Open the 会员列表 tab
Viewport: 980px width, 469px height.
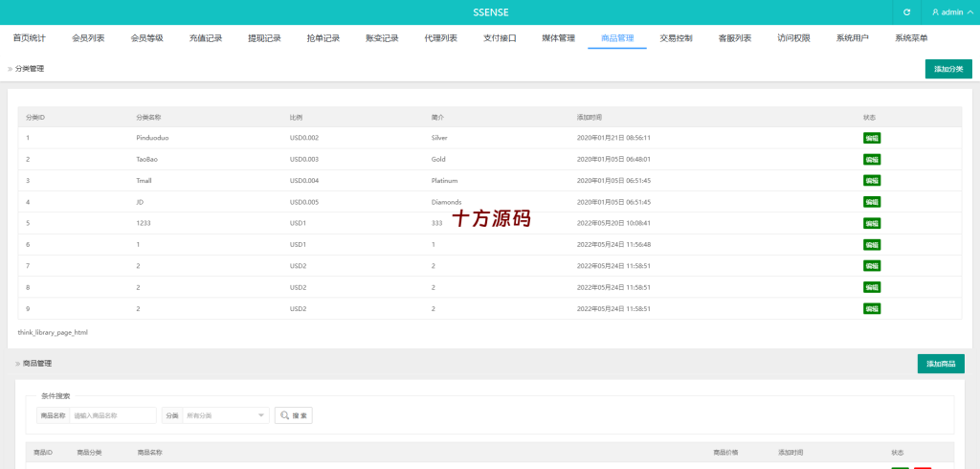pos(88,38)
